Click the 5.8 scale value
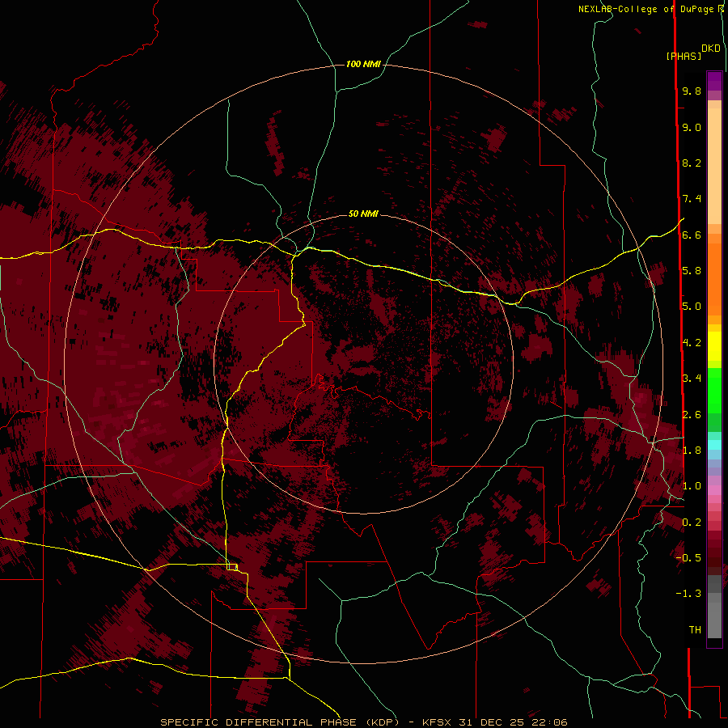Viewport: 728px width, 728px height. 692,271
